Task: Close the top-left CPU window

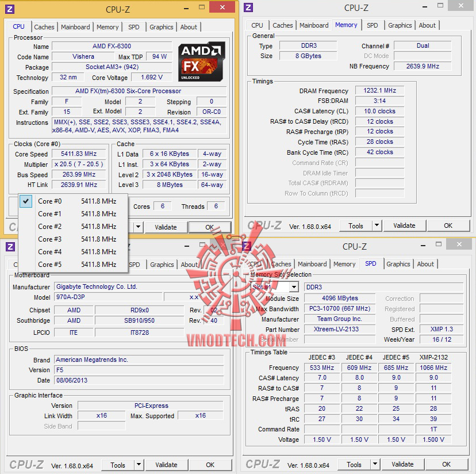Action: click(222, 7)
